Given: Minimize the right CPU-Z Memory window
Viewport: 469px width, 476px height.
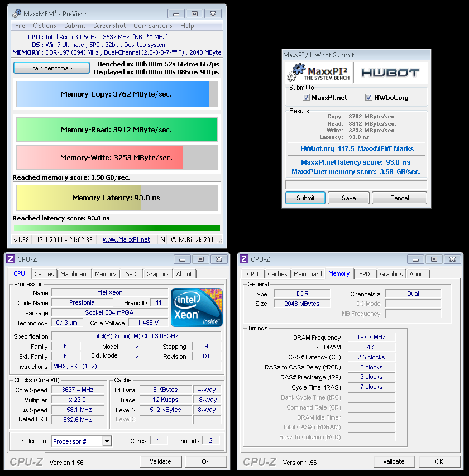Looking at the screenshot, I should pyautogui.click(x=415, y=259).
